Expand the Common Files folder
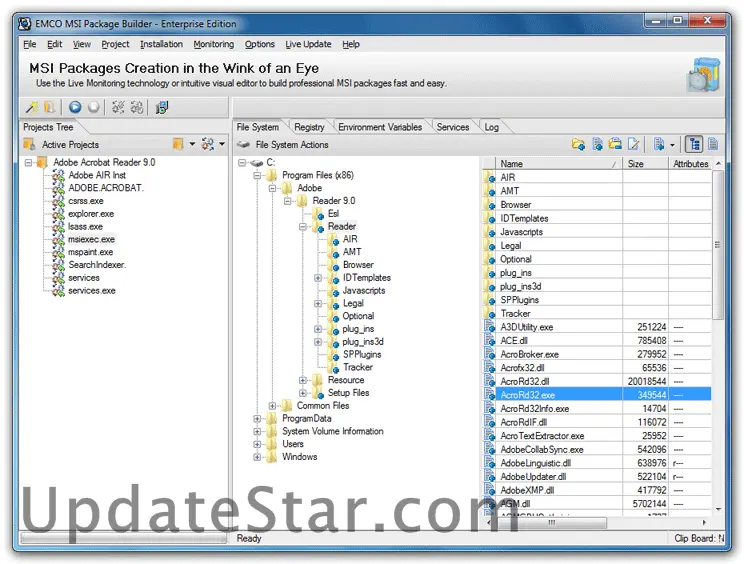 point(272,406)
